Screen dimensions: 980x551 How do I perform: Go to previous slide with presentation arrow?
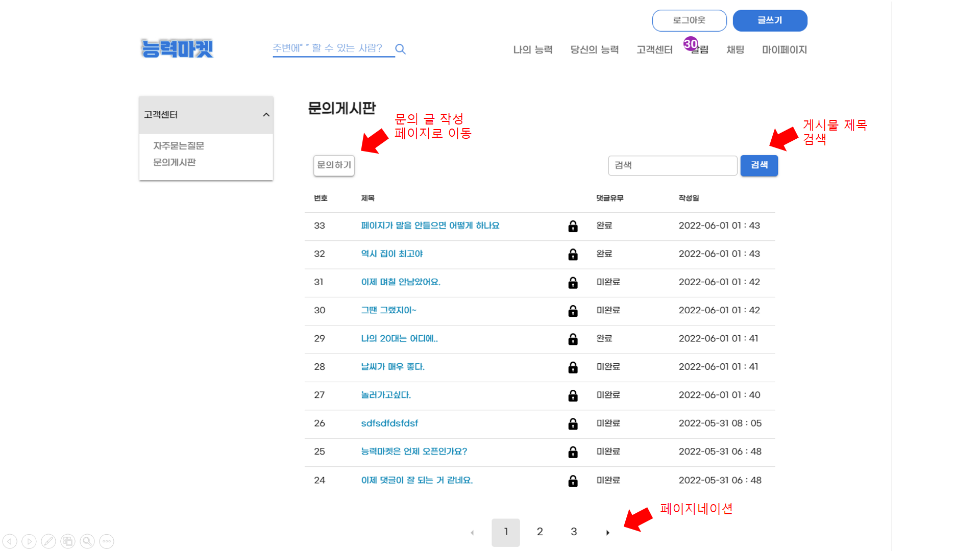click(x=10, y=541)
